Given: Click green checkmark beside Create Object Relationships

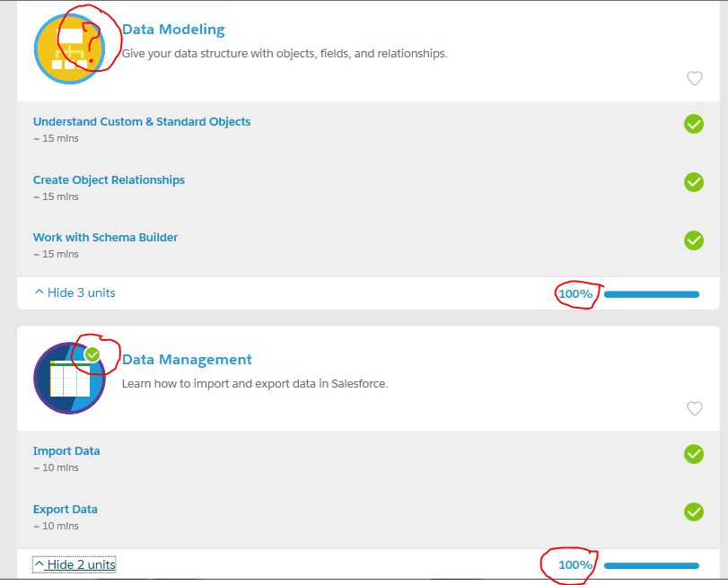Looking at the screenshot, I should pos(694,182).
